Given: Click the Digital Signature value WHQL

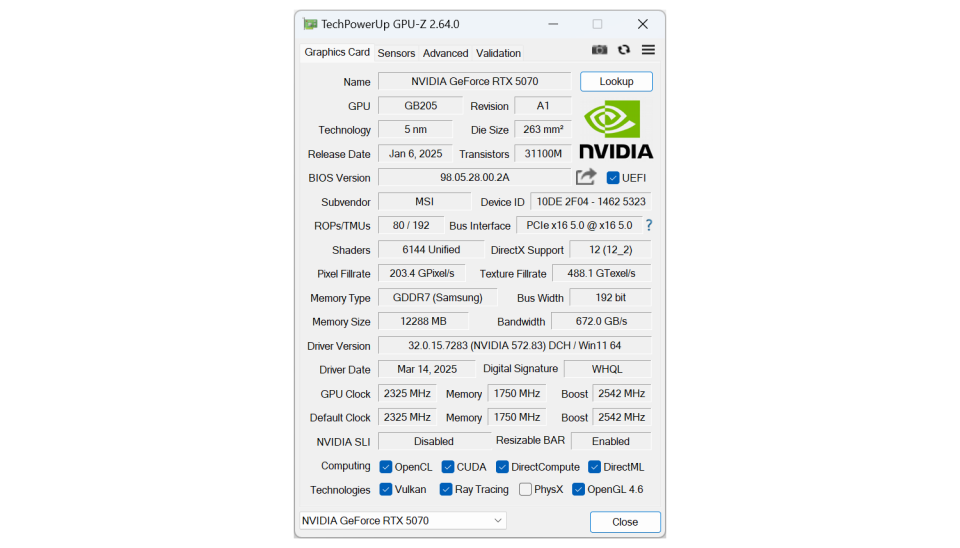Looking at the screenshot, I should click(607, 369).
